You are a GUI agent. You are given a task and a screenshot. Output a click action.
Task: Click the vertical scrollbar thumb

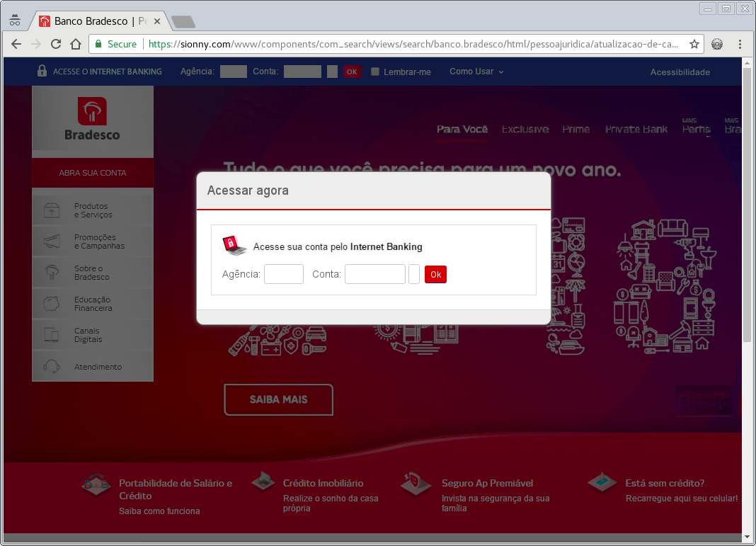click(747, 205)
